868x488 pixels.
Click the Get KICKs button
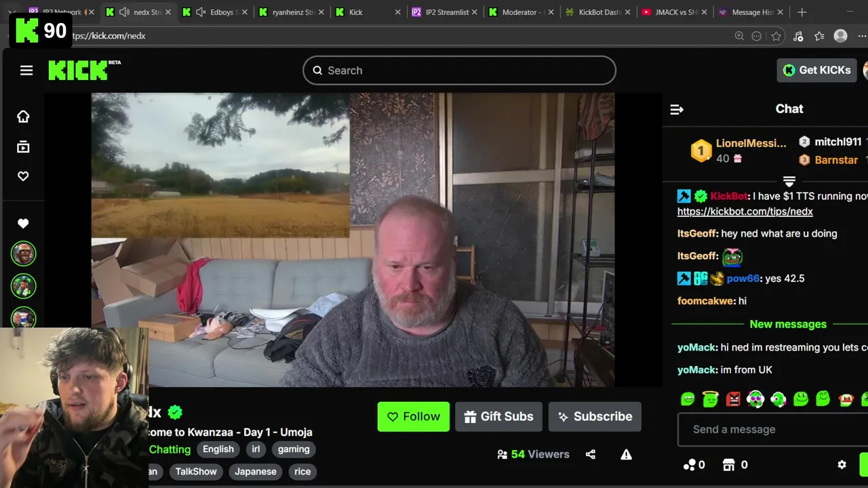click(817, 70)
